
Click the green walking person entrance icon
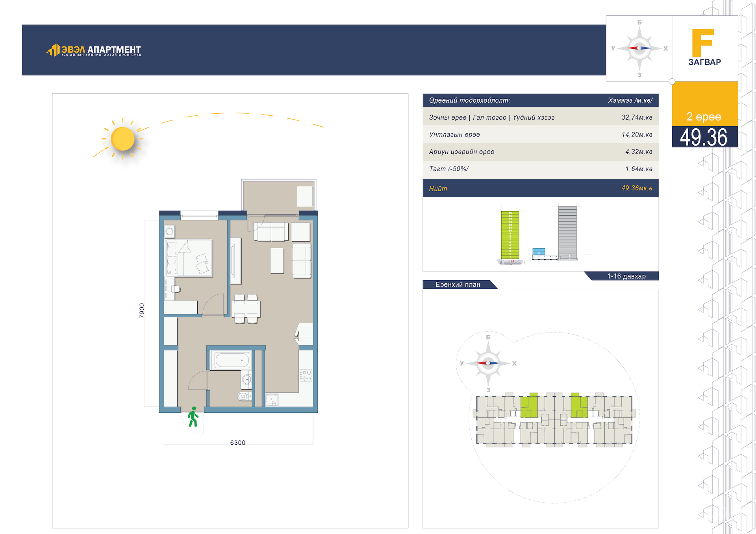click(x=193, y=417)
